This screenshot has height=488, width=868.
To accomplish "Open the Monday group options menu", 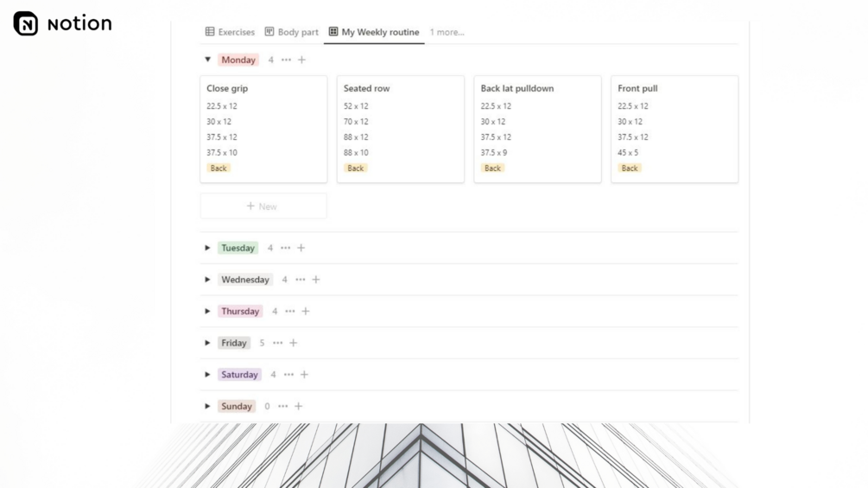I will coord(286,60).
